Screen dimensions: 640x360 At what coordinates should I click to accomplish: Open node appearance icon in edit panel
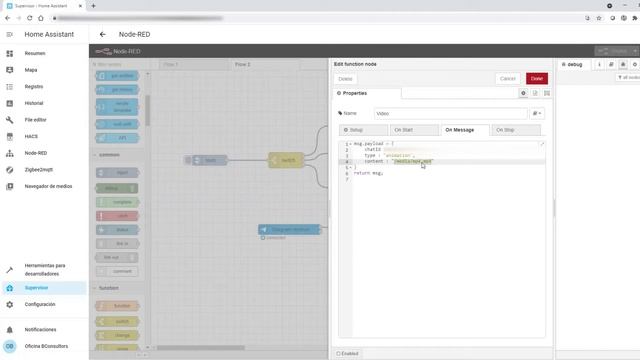click(547, 93)
